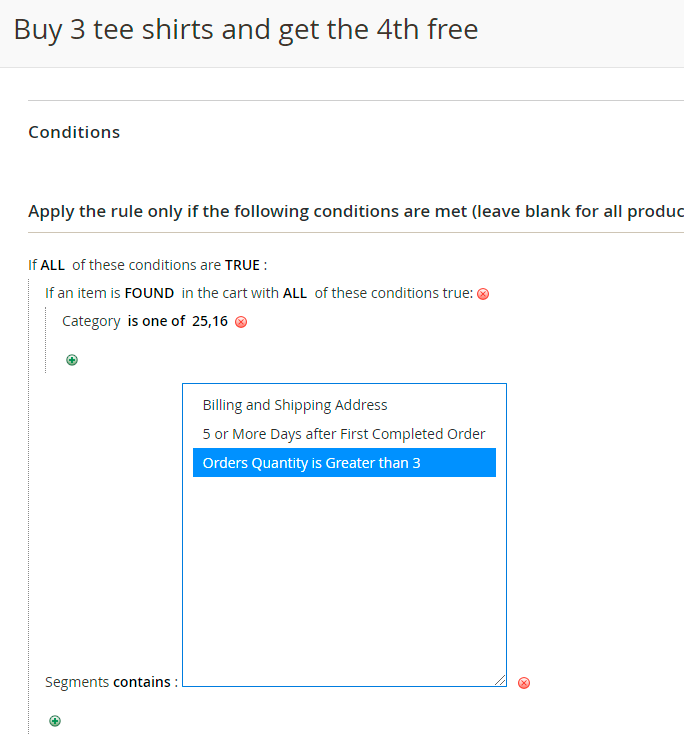The image size is (684, 750).
Task: Collapse the Conditions section header
Action: click(x=74, y=132)
